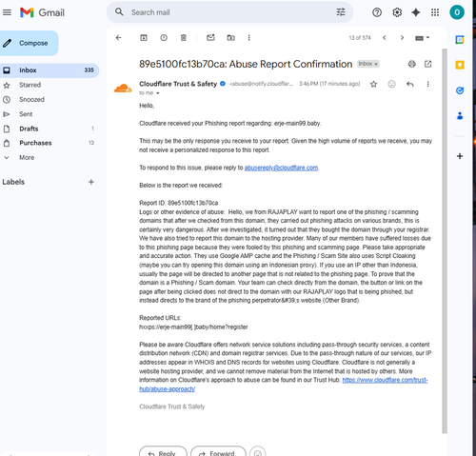The height and width of the screenshot is (456, 476).
Task: Print all icon
Action: click(411, 64)
